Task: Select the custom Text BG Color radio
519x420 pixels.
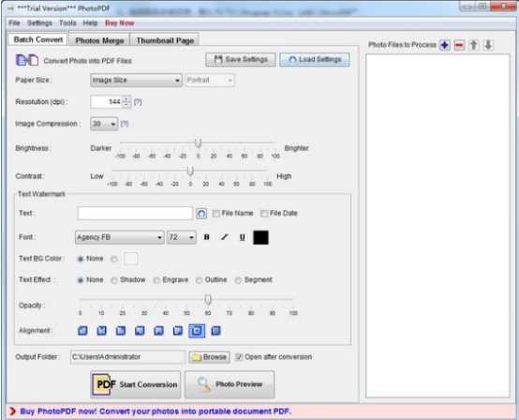Action: click(x=114, y=259)
